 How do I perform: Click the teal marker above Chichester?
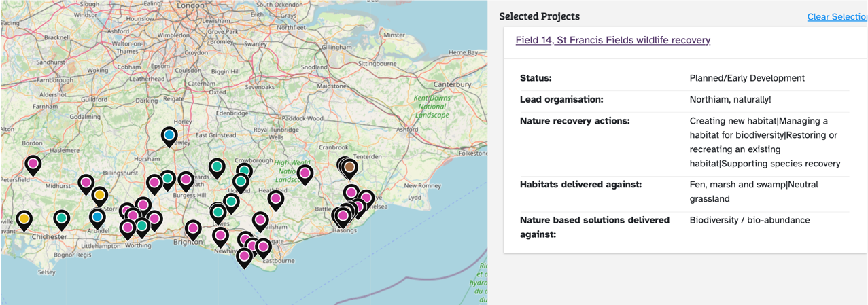click(x=62, y=218)
